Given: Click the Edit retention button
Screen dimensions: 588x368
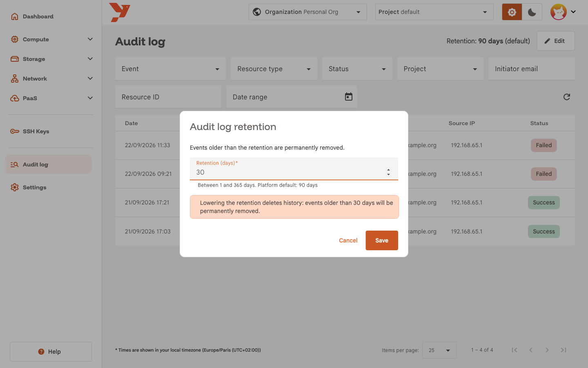Looking at the screenshot, I should (x=556, y=41).
